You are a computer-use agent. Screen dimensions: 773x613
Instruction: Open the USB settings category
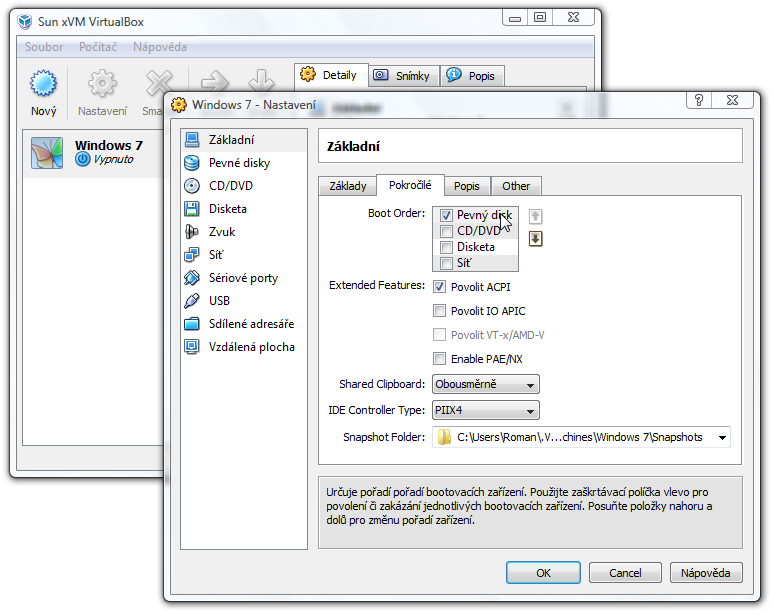[x=244, y=301]
